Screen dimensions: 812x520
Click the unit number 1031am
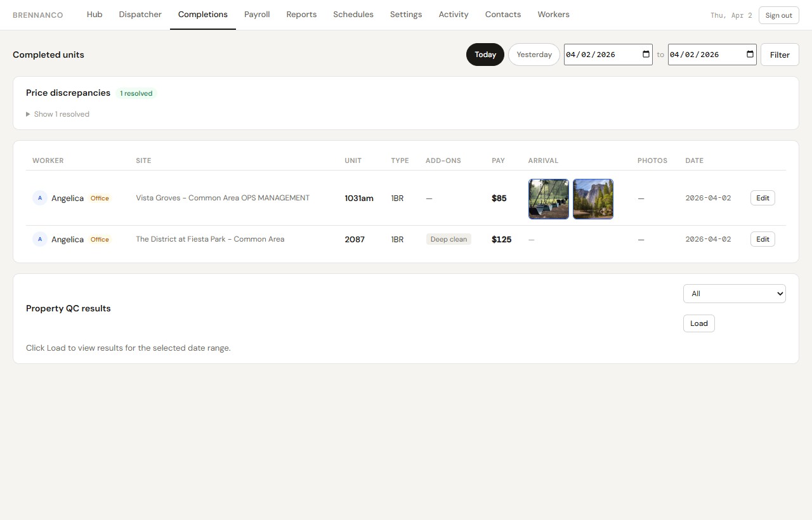(x=359, y=198)
